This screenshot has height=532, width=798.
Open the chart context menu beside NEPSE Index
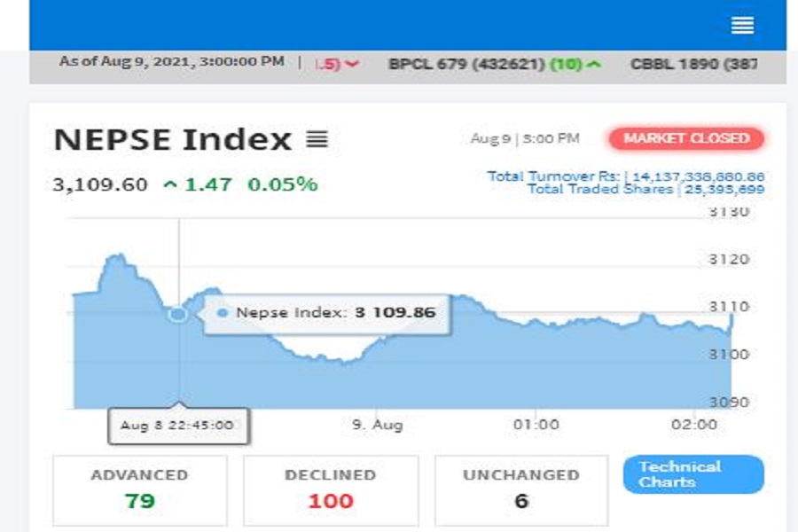317,139
